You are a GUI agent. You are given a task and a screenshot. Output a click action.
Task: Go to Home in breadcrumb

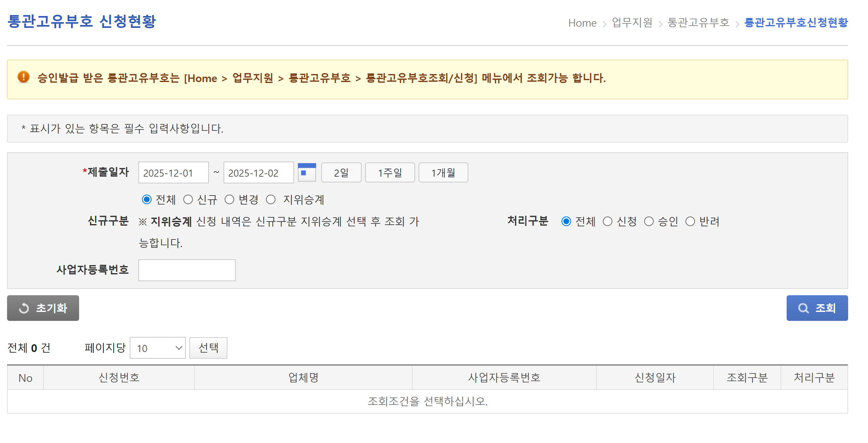pos(582,23)
